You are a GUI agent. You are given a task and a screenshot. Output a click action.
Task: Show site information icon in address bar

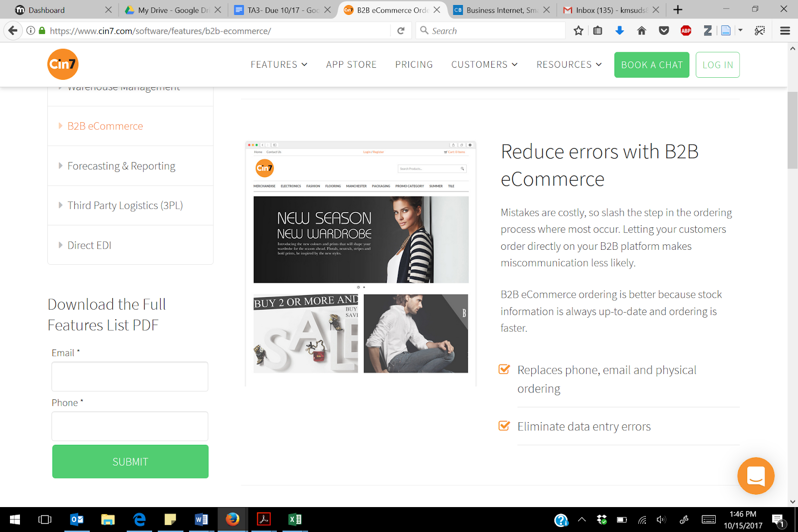pyautogui.click(x=31, y=31)
